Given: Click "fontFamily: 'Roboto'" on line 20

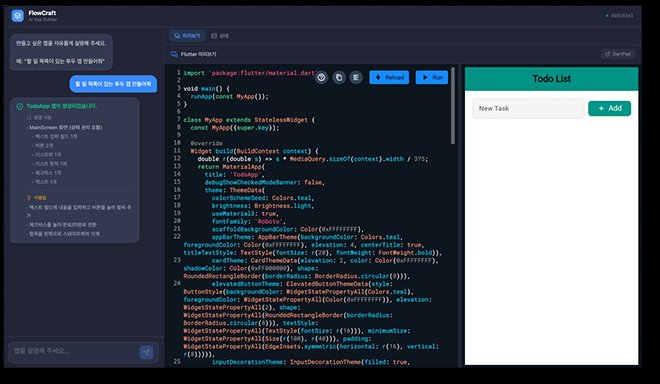Looking at the screenshot, I should (x=249, y=221).
